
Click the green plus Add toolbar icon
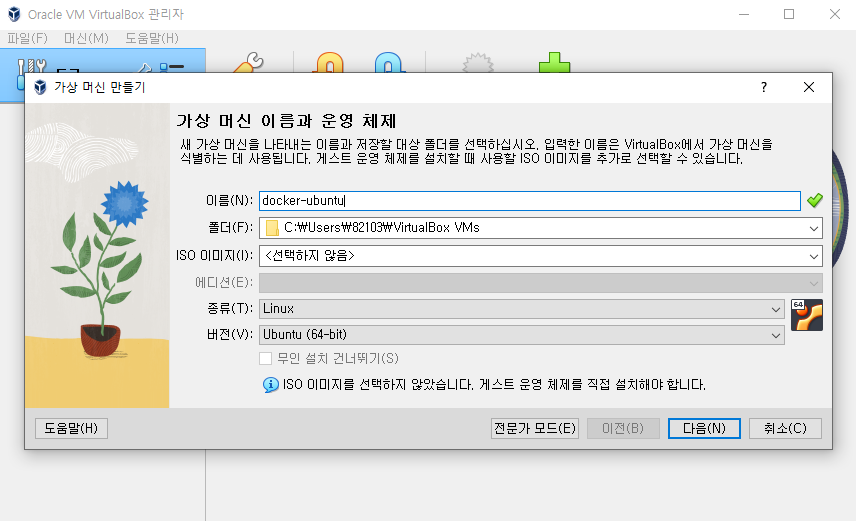click(554, 63)
